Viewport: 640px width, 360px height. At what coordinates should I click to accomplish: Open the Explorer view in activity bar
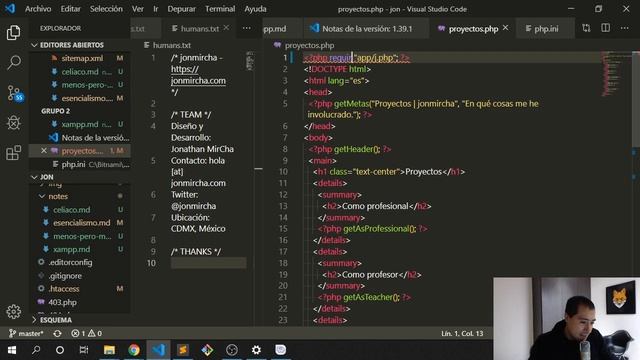pyautogui.click(x=13, y=33)
